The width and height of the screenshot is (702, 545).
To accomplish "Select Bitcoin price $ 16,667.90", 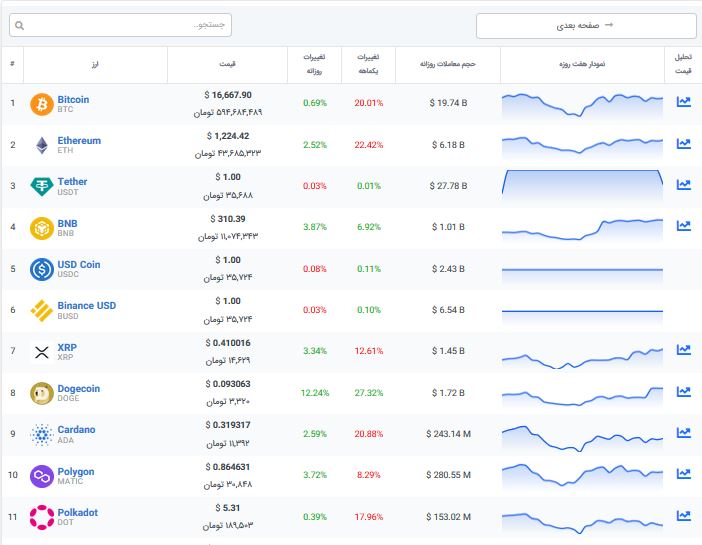I will [x=228, y=95].
